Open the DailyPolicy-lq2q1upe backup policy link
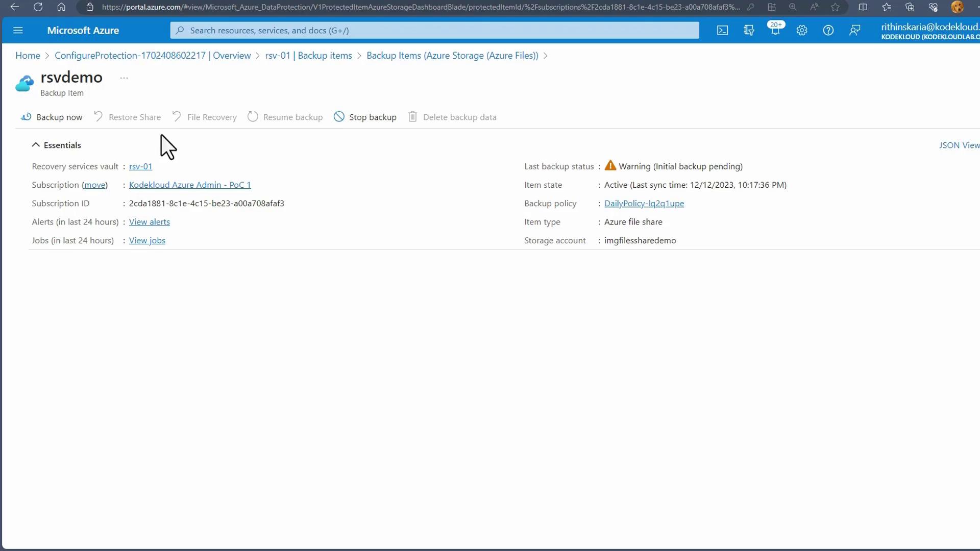Viewport: 980px width, 551px height. coord(644,204)
